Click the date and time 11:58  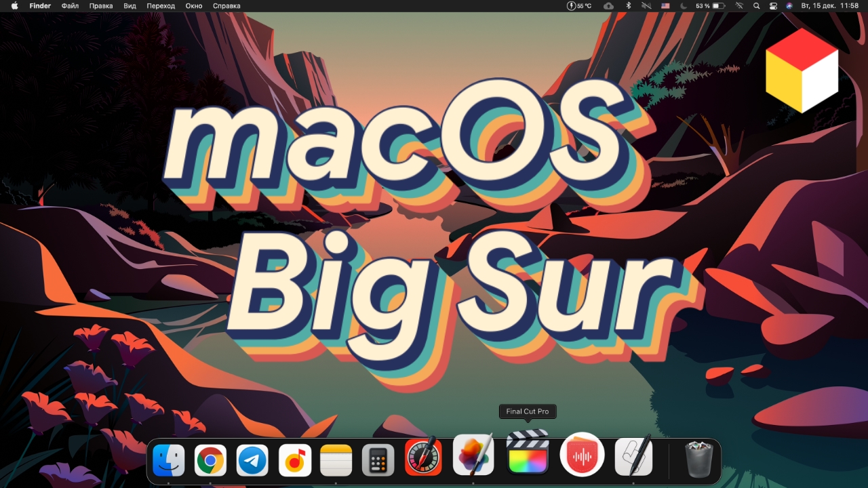830,5
